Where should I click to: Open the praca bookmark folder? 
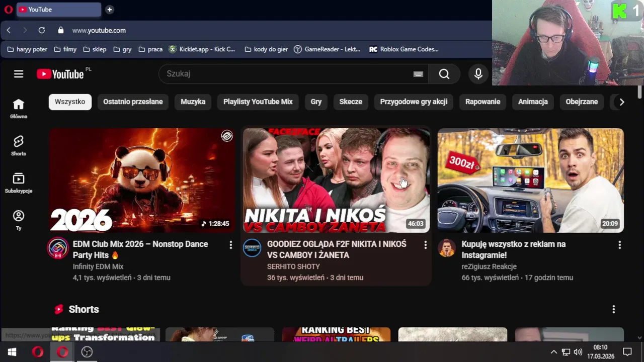tap(150, 49)
